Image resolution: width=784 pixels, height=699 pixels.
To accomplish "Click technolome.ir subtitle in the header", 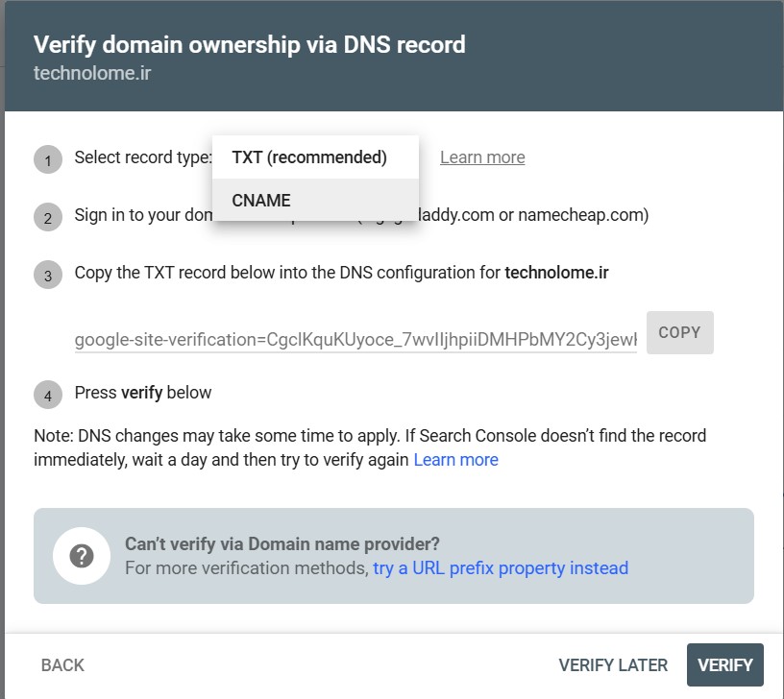I will tap(92, 73).
